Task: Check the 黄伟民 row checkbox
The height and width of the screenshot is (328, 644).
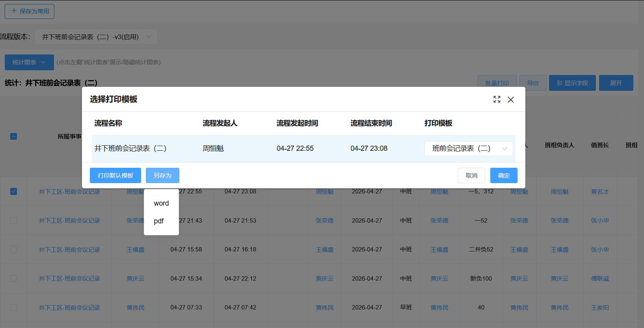Action: [x=13, y=307]
